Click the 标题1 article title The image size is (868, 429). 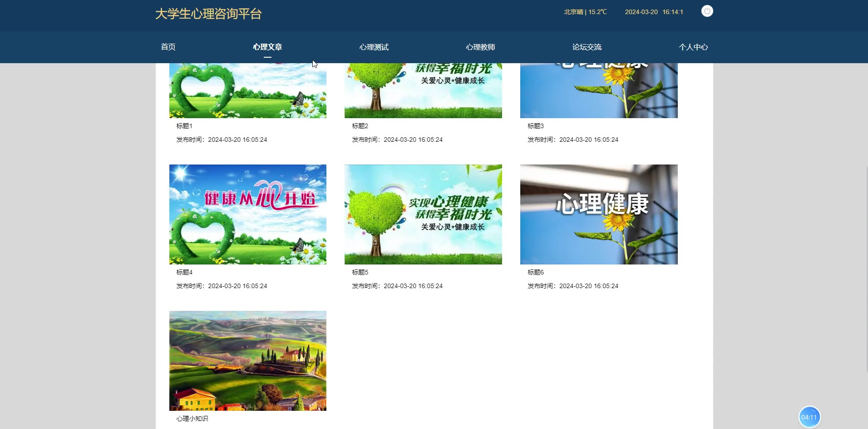pyautogui.click(x=184, y=126)
